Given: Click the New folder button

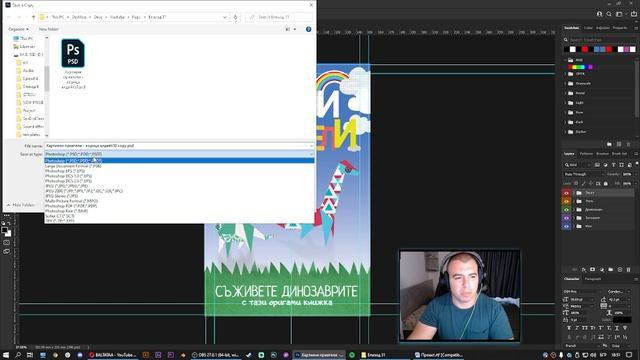Looking at the screenshot, I should point(49,29).
